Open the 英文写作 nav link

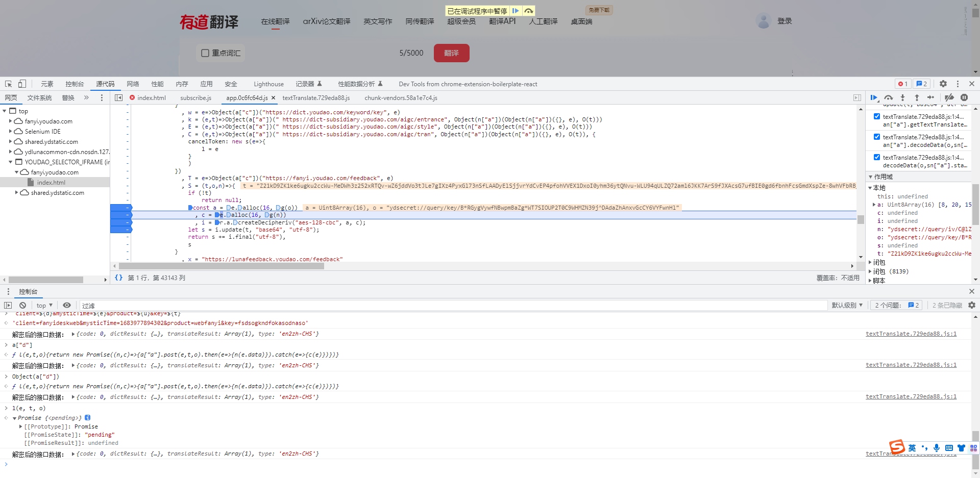click(x=378, y=21)
